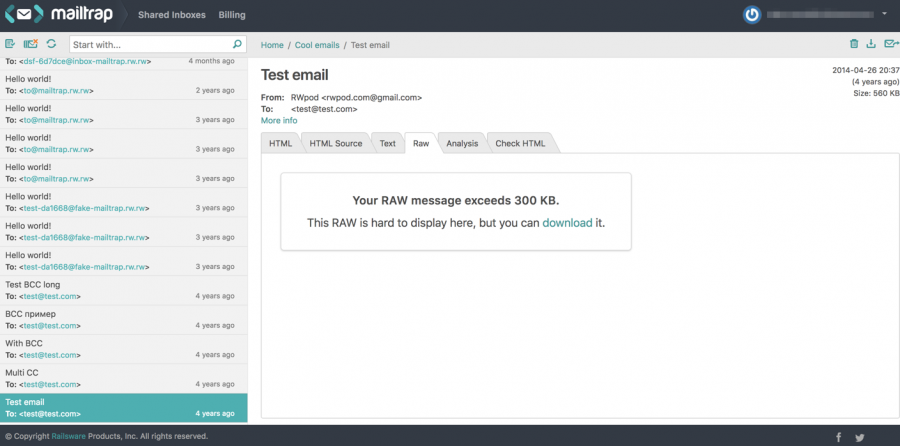Click Test email breadcrumb text
This screenshot has height=446, width=900.
370,45
